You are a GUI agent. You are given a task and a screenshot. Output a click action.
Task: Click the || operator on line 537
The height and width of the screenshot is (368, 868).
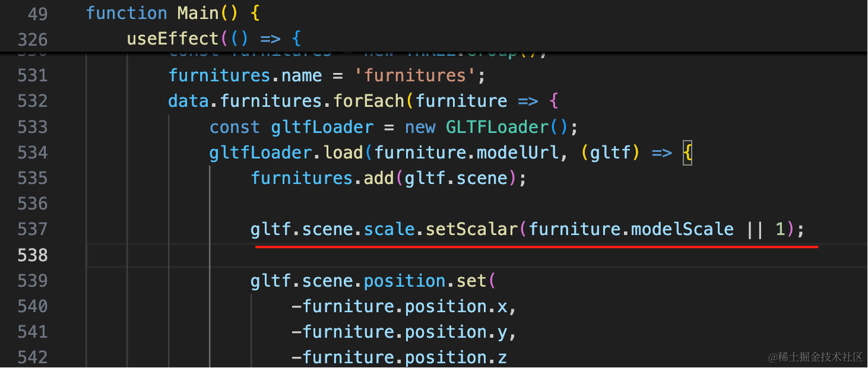755,229
